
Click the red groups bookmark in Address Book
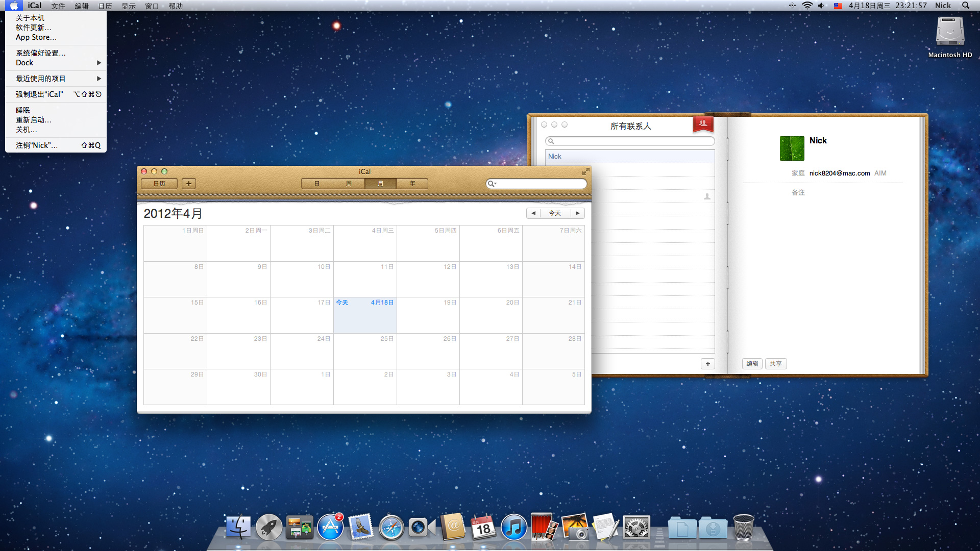(x=703, y=124)
